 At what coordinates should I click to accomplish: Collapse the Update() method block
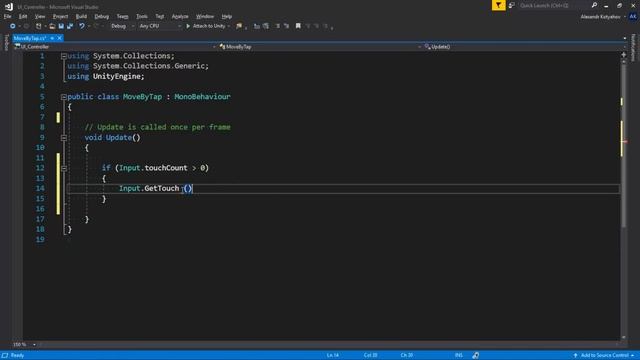(x=64, y=138)
